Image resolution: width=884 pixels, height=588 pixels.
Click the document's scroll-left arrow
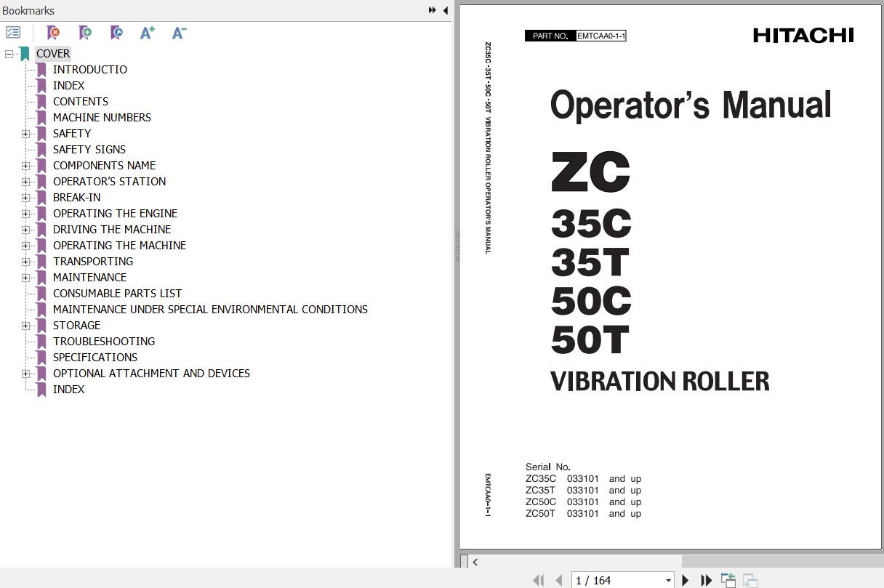click(x=475, y=561)
